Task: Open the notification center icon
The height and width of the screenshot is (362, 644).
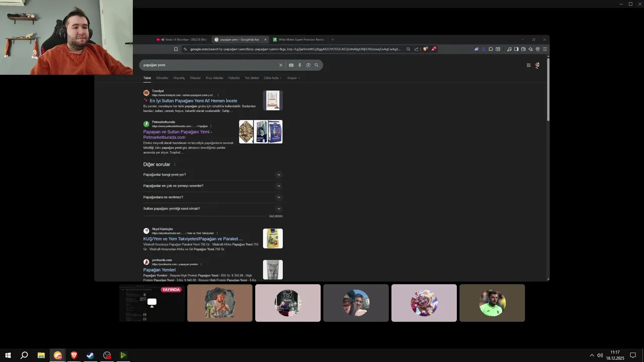Action: pyautogui.click(x=633, y=355)
